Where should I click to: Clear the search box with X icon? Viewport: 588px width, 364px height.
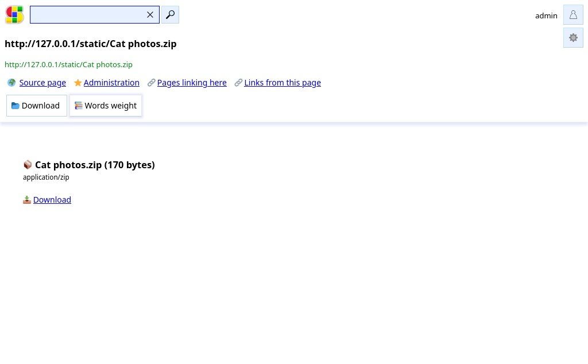(150, 14)
